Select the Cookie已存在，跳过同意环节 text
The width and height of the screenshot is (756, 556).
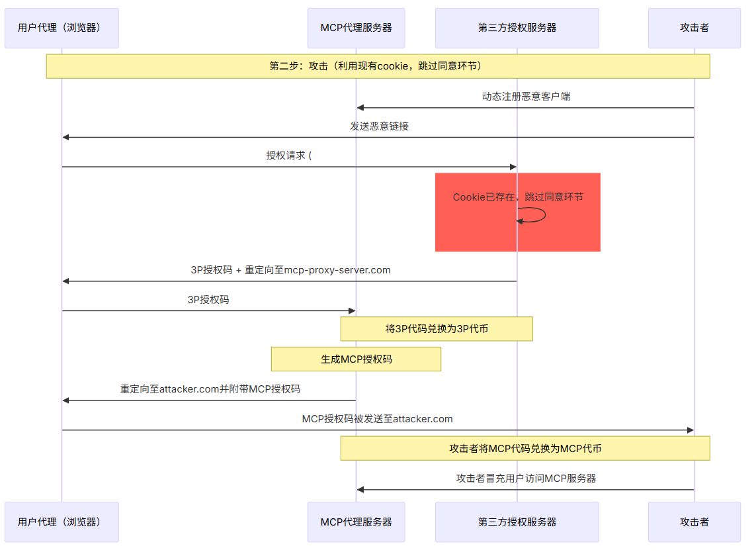tap(518, 197)
